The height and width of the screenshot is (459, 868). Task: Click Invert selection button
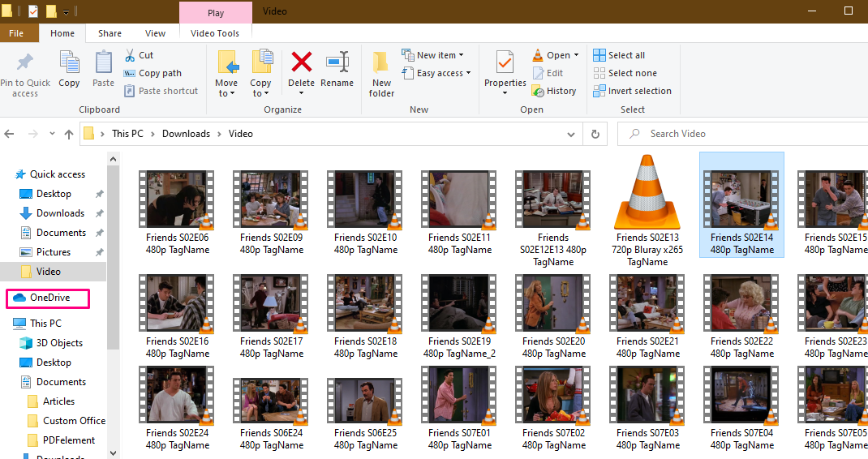tap(633, 91)
